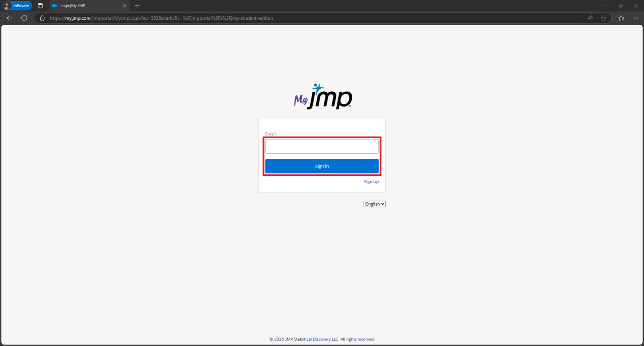
Task: Click the tab search icon
Action: point(40,5)
